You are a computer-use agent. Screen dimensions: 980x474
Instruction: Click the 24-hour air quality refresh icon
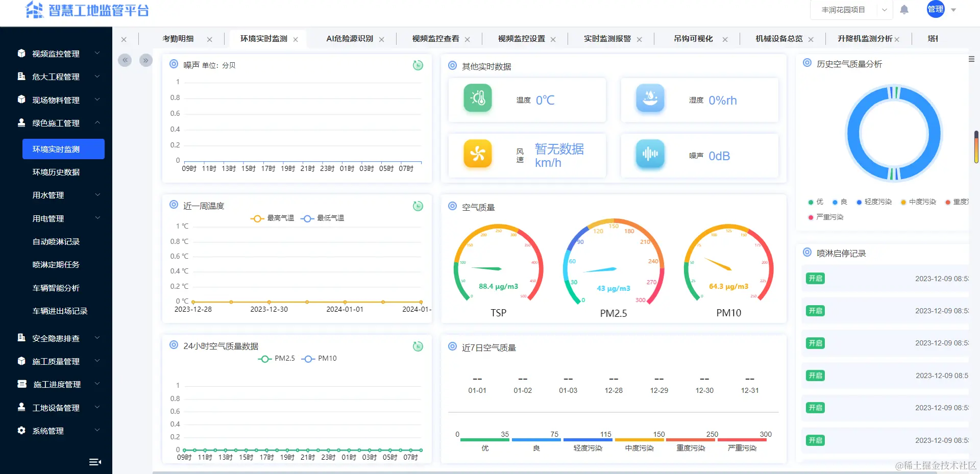click(418, 346)
